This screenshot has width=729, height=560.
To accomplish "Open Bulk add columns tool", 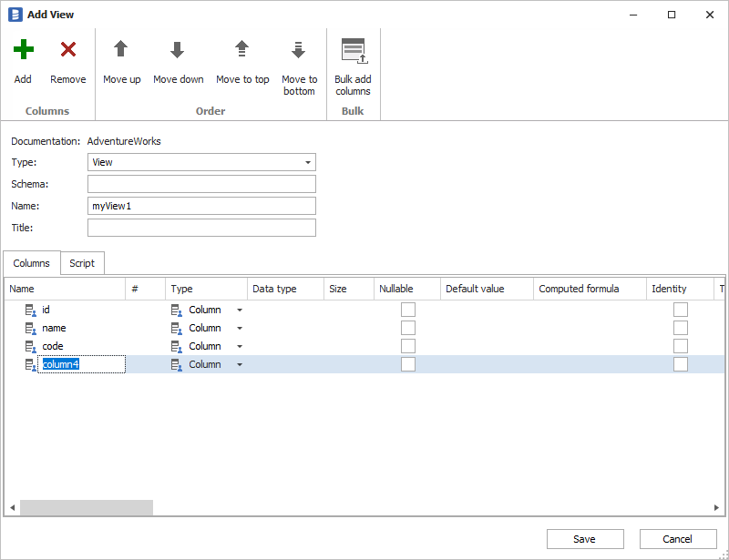I will tap(353, 50).
